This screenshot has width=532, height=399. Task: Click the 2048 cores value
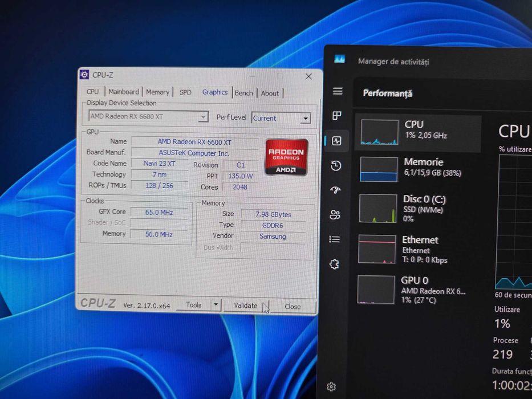click(240, 187)
